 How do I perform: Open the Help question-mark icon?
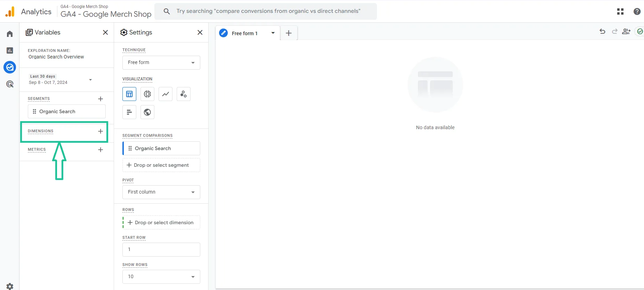[x=637, y=11]
